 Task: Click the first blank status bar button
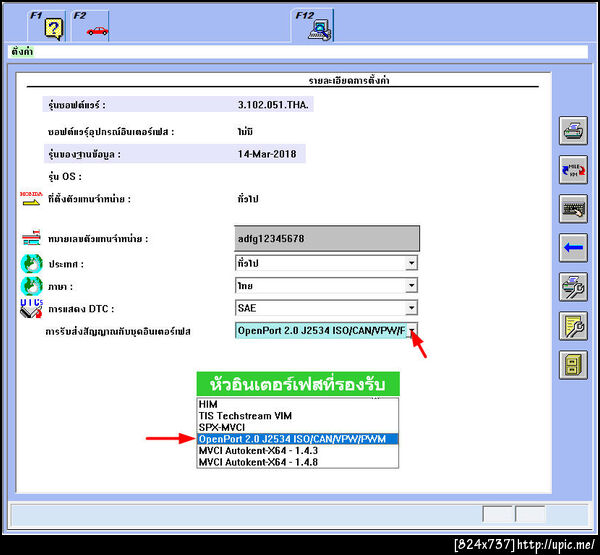click(498, 514)
